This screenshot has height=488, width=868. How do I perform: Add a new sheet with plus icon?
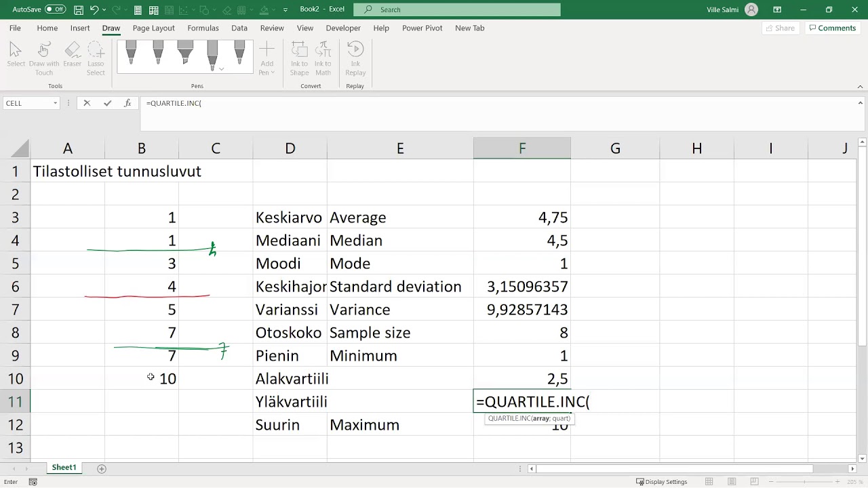[102, 468]
